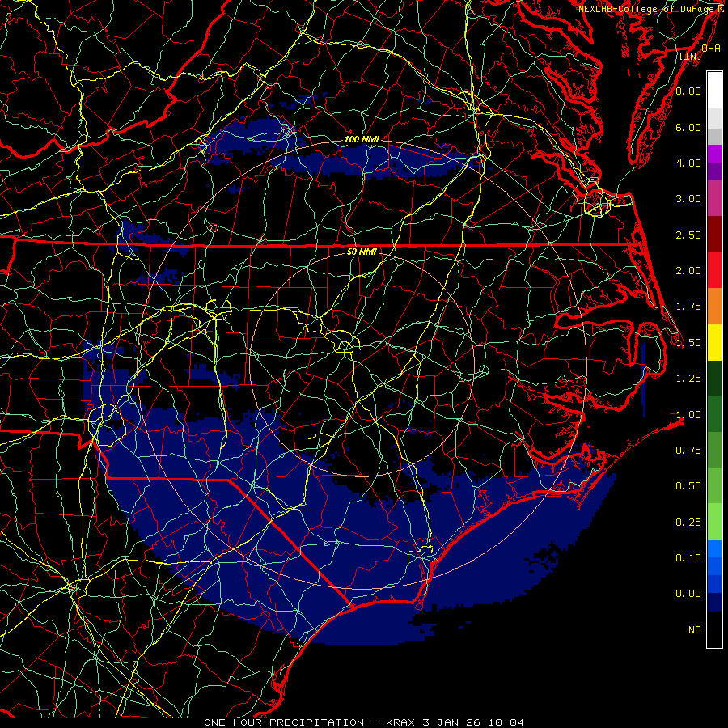Click the "KRAX" radar site identifier
Screen dimensions: 728x728
pos(400,722)
